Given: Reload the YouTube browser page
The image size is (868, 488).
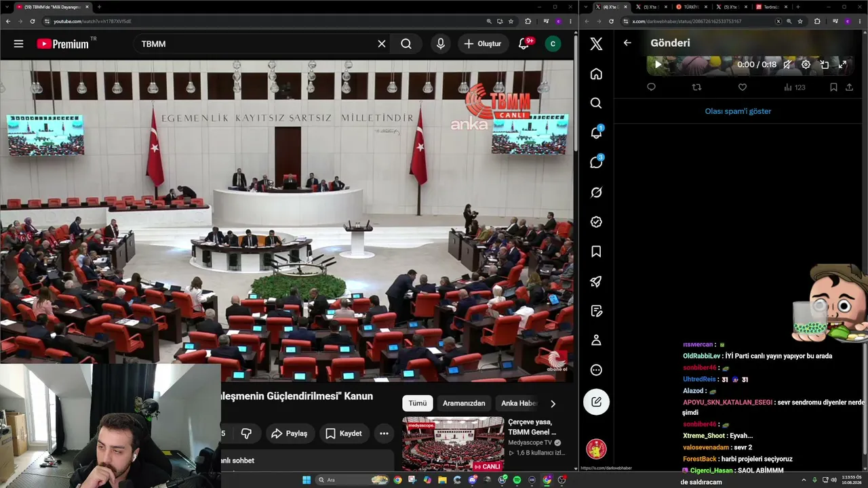Looking at the screenshot, I should [x=32, y=21].
